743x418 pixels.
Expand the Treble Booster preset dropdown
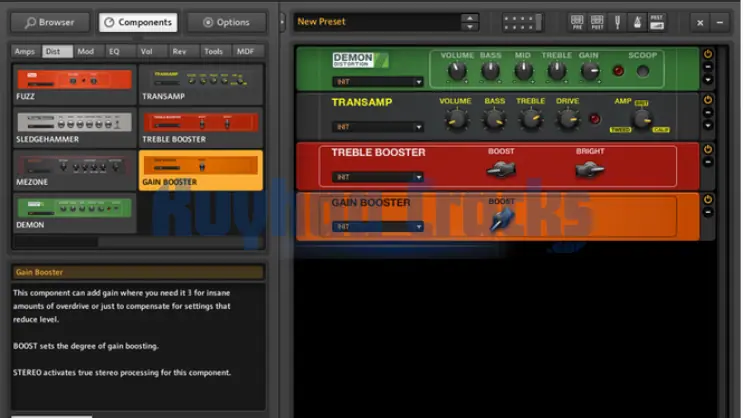pyautogui.click(x=378, y=177)
